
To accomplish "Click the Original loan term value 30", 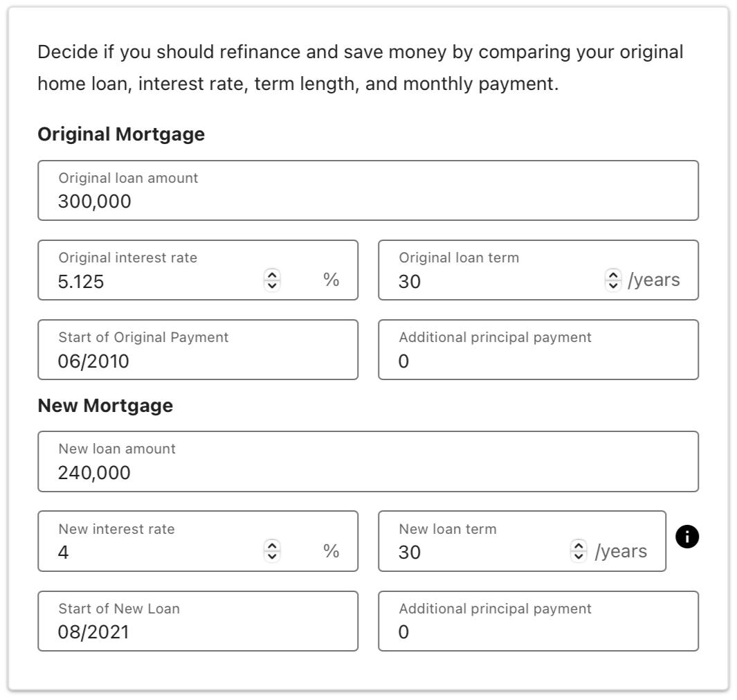I will click(408, 281).
